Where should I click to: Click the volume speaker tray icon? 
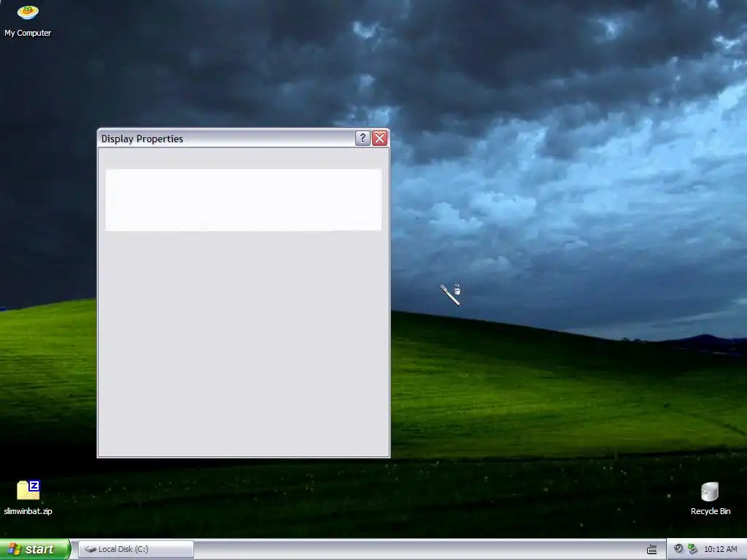(x=678, y=548)
